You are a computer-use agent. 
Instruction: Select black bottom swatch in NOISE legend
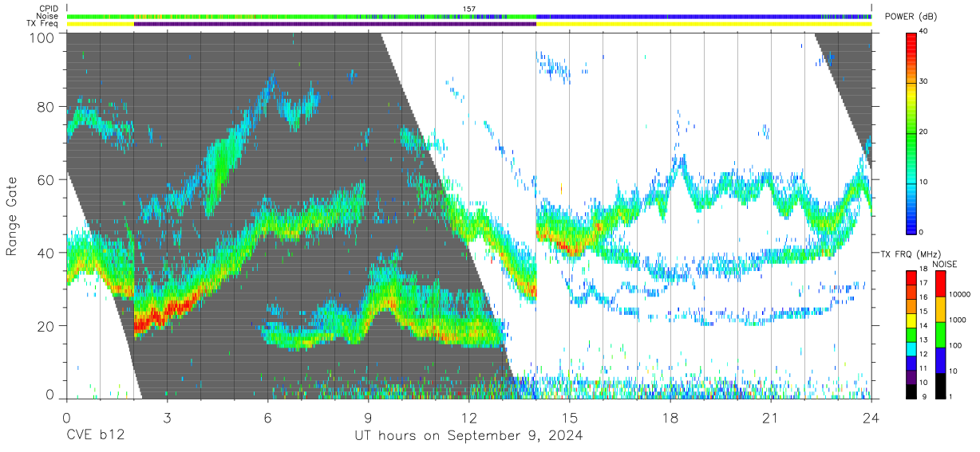click(941, 386)
